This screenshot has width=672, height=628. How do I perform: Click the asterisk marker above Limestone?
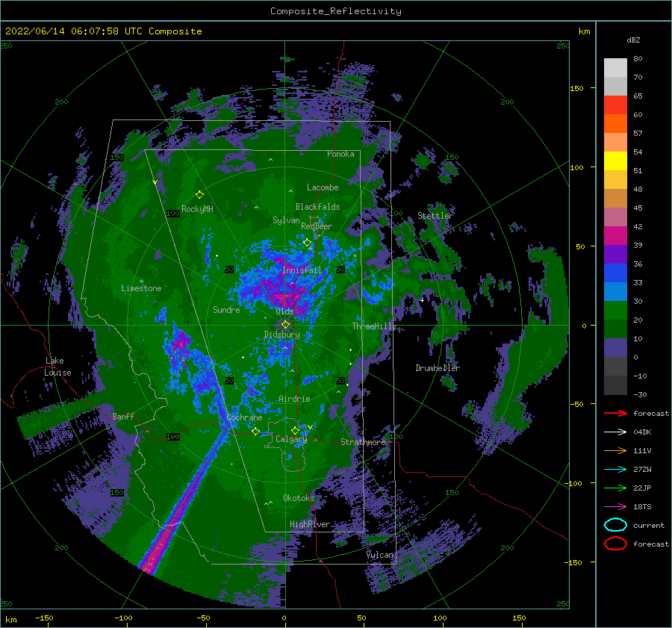(141, 282)
